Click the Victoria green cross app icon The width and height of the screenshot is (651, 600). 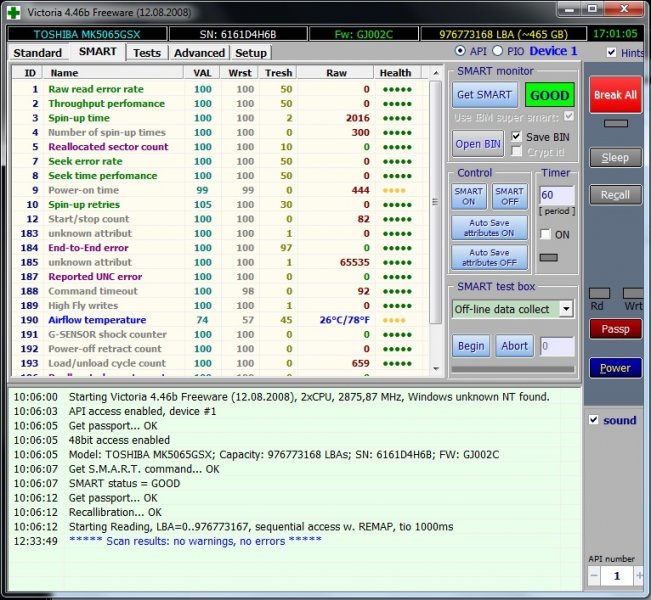(x=11, y=10)
